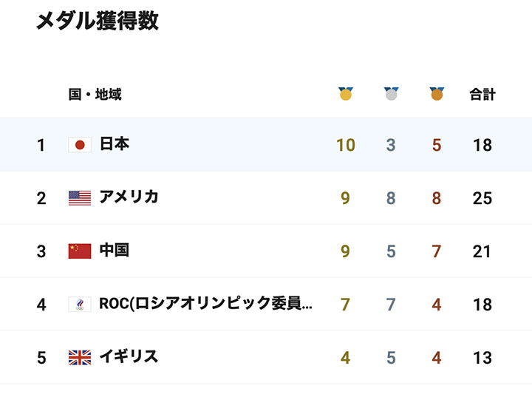Screen dimensions: 532x397
Task: Click Japan's gold medal count 10
Action: (x=346, y=145)
